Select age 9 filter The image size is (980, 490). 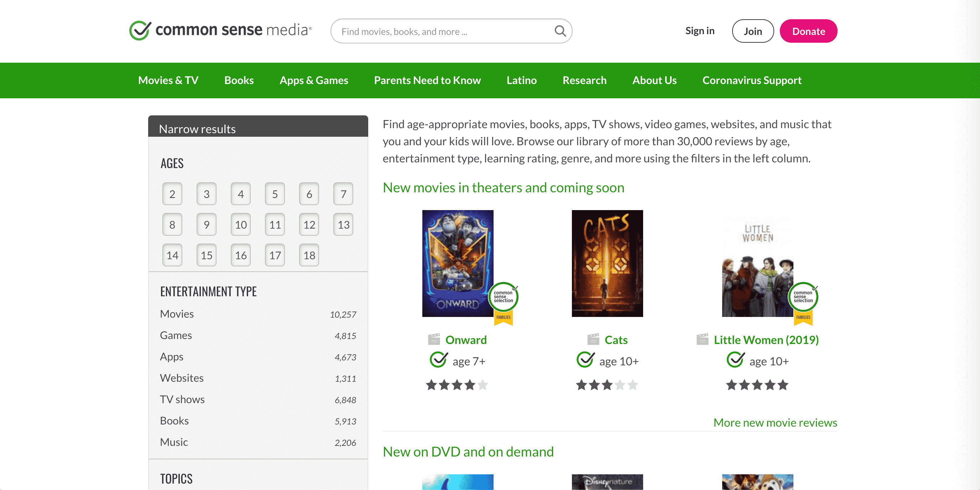pyautogui.click(x=207, y=224)
